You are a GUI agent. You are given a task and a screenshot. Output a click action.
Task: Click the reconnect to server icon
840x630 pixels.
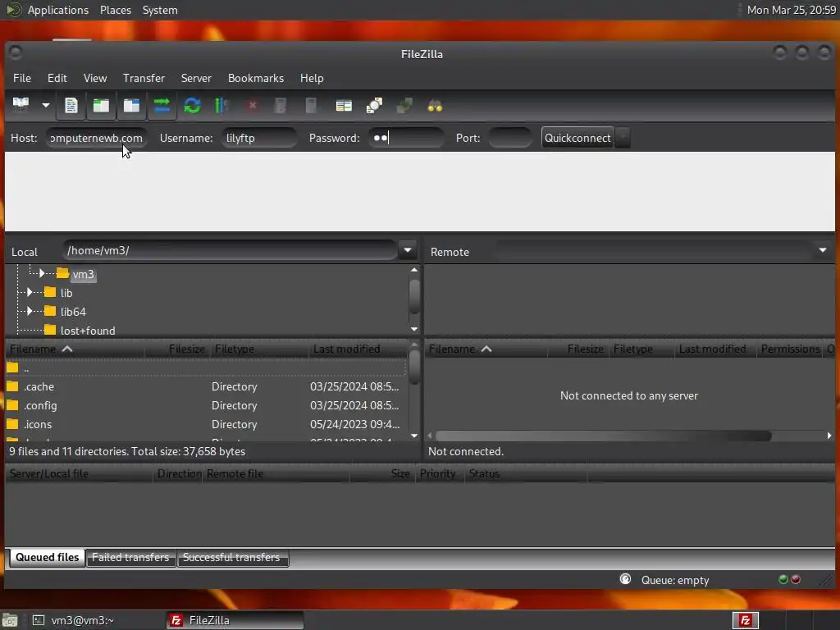click(311, 105)
